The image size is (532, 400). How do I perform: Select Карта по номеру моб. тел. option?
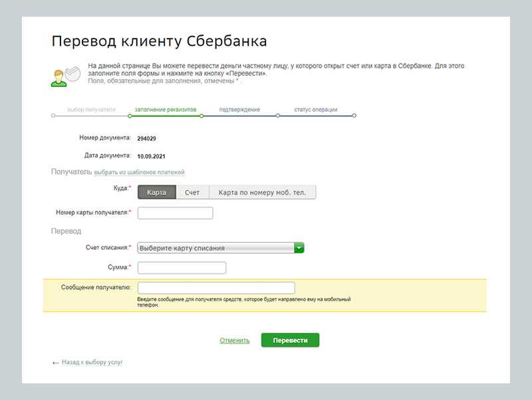[x=262, y=192]
